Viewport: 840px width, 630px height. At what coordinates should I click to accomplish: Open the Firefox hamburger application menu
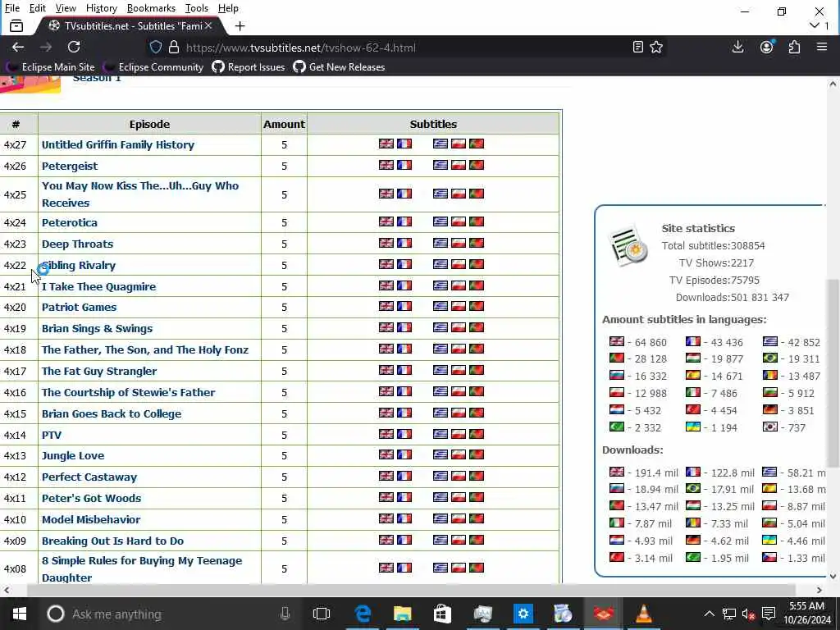tap(822, 47)
